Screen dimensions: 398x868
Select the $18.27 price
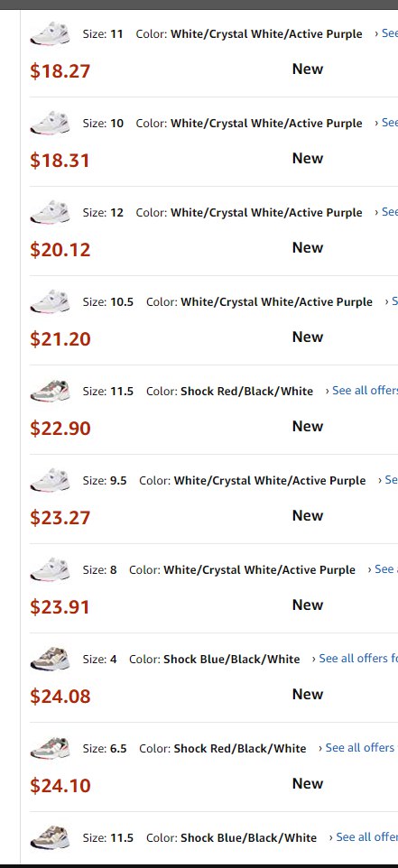60,71
